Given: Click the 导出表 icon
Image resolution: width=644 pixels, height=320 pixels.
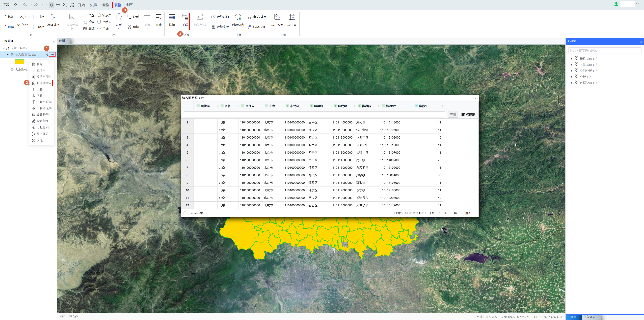Looking at the screenshot, I should point(292,17).
